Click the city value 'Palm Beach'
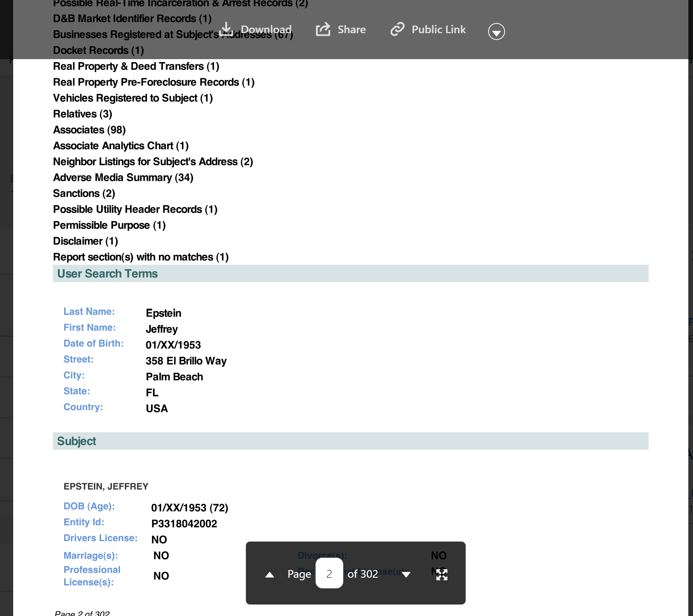The height and width of the screenshot is (616, 693). [174, 377]
